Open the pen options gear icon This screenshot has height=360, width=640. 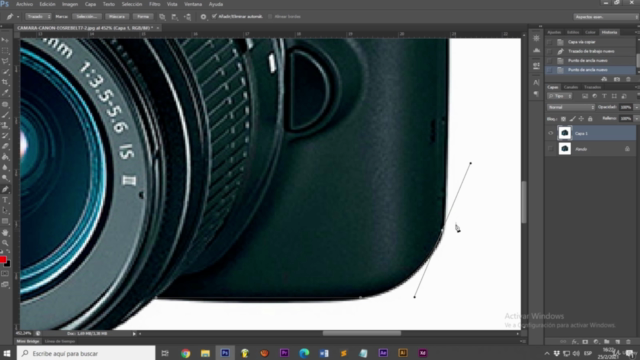pos(203,17)
